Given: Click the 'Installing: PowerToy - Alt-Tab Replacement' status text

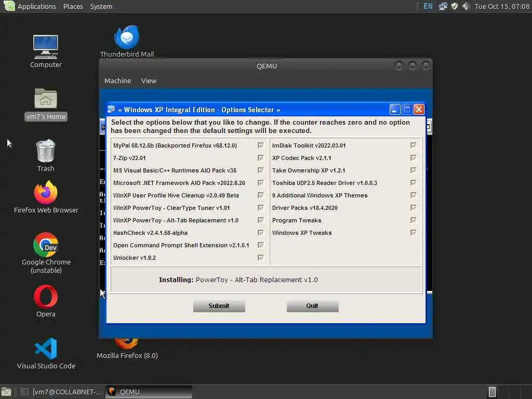Looking at the screenshot, I should [238, 280].
